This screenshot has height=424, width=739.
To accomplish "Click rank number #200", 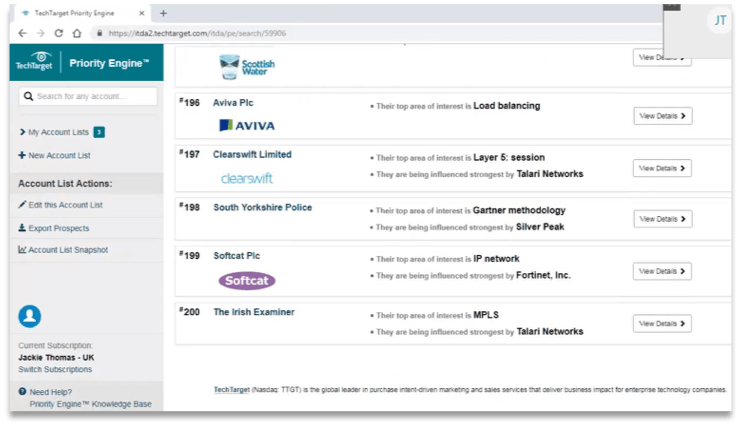I will coord(190,311).
